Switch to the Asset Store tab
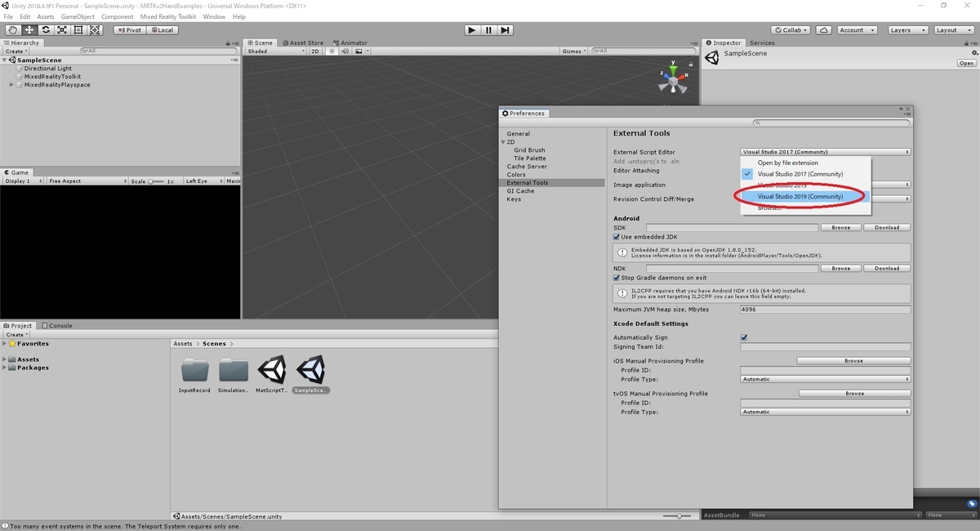This screenshot has width=980, height=531. 302,42
